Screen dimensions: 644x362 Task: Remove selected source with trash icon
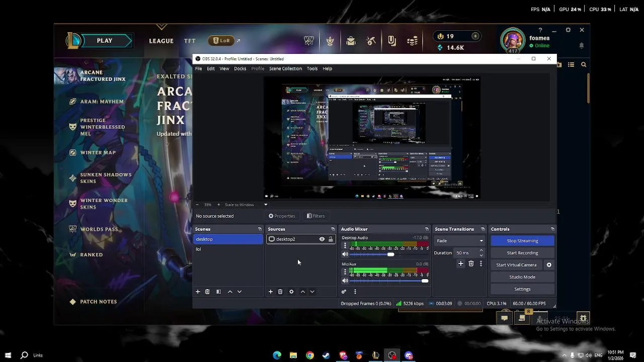coord(280,292)
